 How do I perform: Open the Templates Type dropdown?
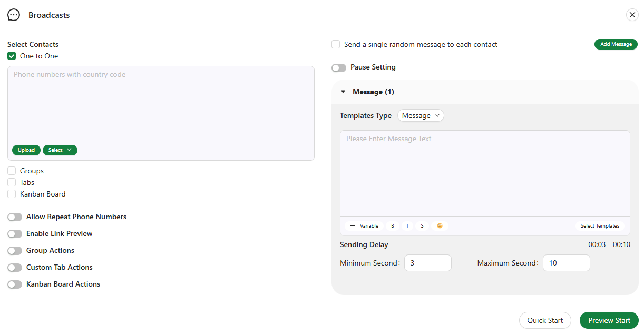coord(421,115)
